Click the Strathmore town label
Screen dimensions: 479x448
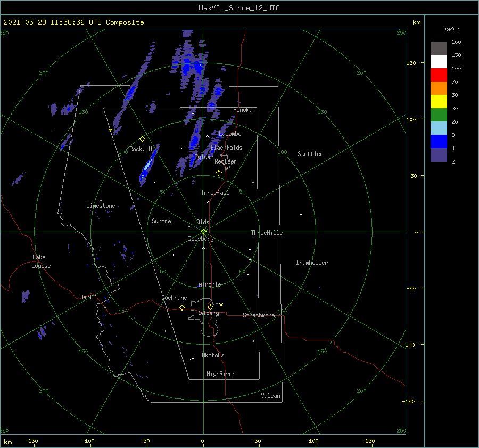click(x=259, y=315)
